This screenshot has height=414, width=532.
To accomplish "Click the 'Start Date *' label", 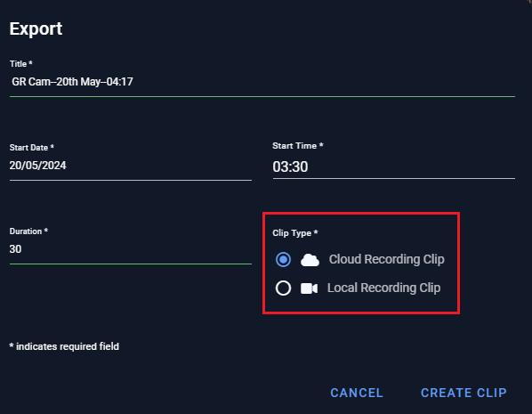I will click(x=31, y=148).
